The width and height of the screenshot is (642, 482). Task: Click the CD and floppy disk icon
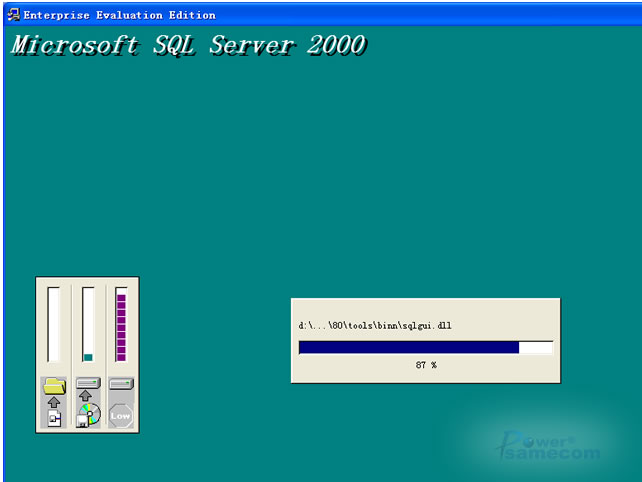click(x=88, y=415)
